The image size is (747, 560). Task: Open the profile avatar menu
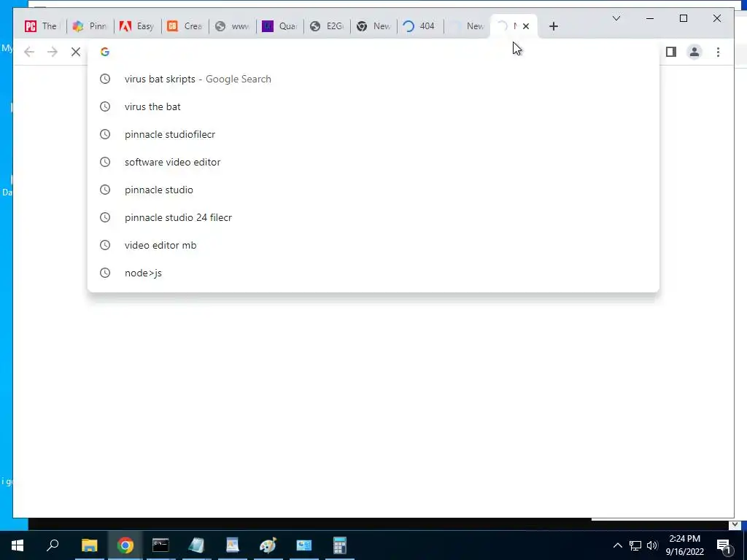click(x=694, y=52)
